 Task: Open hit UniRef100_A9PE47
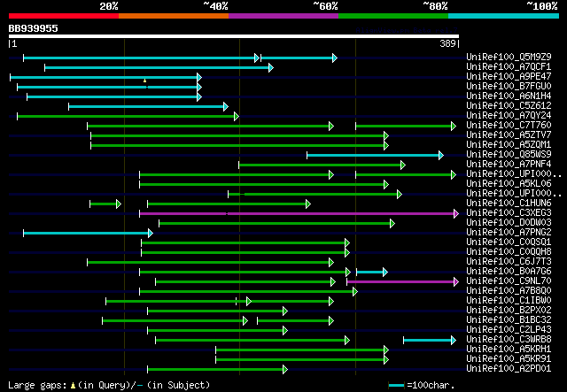coord(509,77)
